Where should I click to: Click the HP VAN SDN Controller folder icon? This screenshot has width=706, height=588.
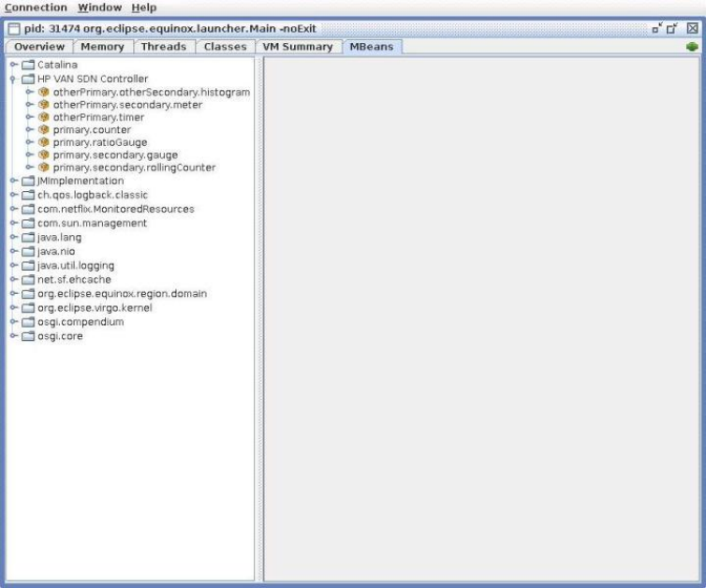point(28,79)
